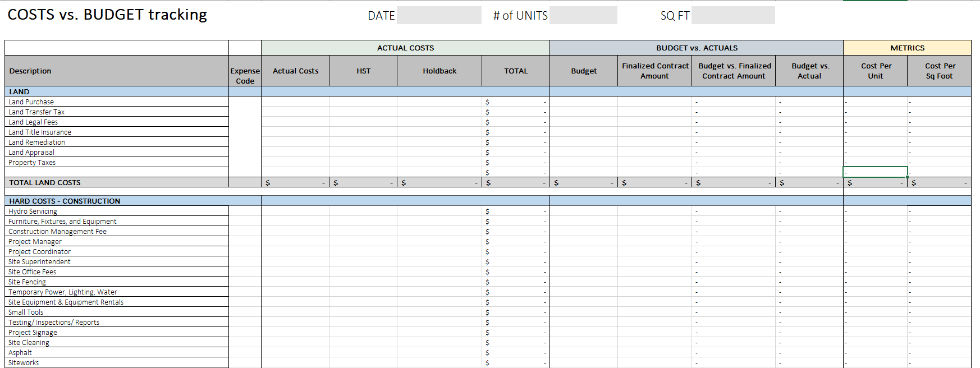Select the TOTAL LAND COSTS row label
Viewport: 980px width, 368px height.
[45, 182]
